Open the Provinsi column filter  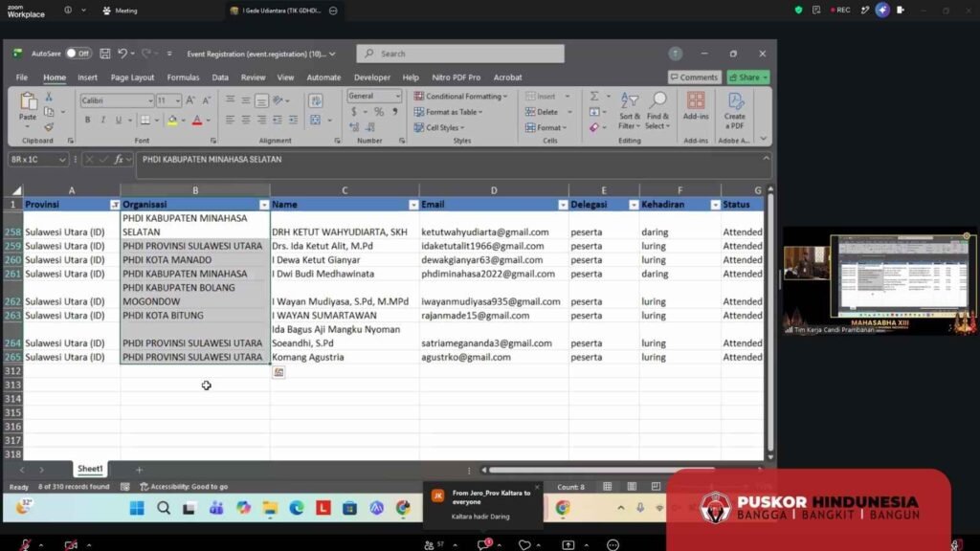click(x=115, y=205)
